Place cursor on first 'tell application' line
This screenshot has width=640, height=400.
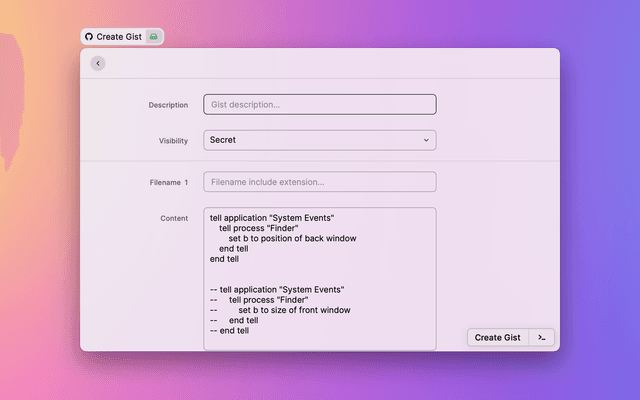[x=271, y=217]
